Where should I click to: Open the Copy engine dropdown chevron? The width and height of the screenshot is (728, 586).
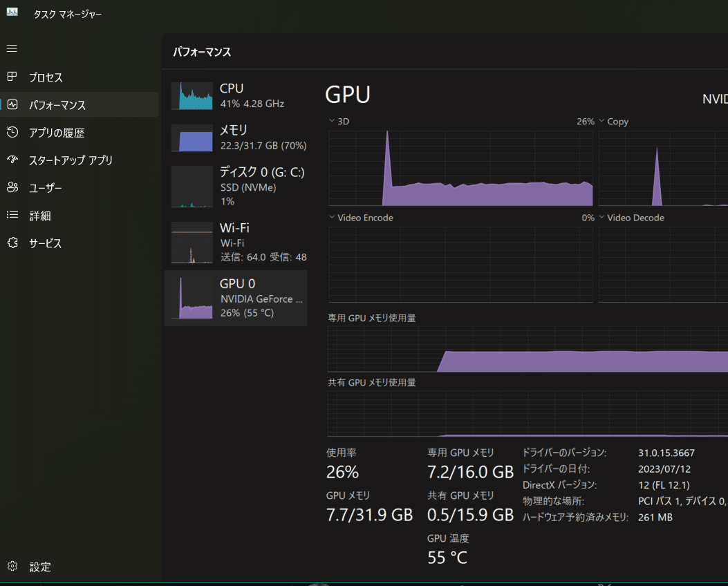[601, 121]
